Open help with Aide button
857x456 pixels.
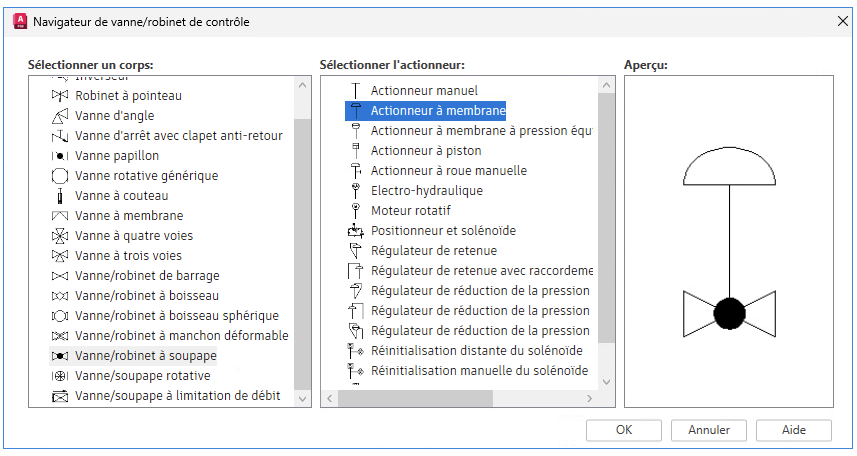[794, 430]
